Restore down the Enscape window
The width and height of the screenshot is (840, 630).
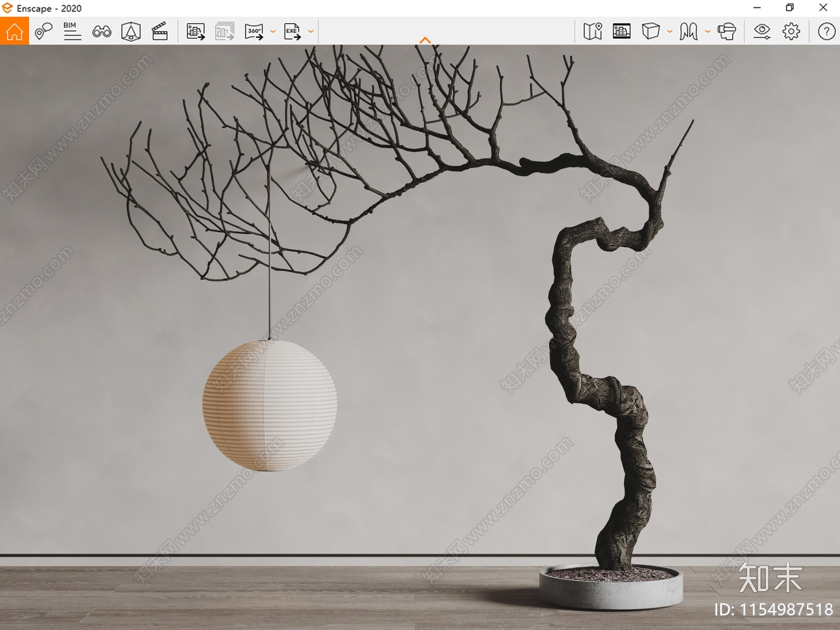(790, 8)
